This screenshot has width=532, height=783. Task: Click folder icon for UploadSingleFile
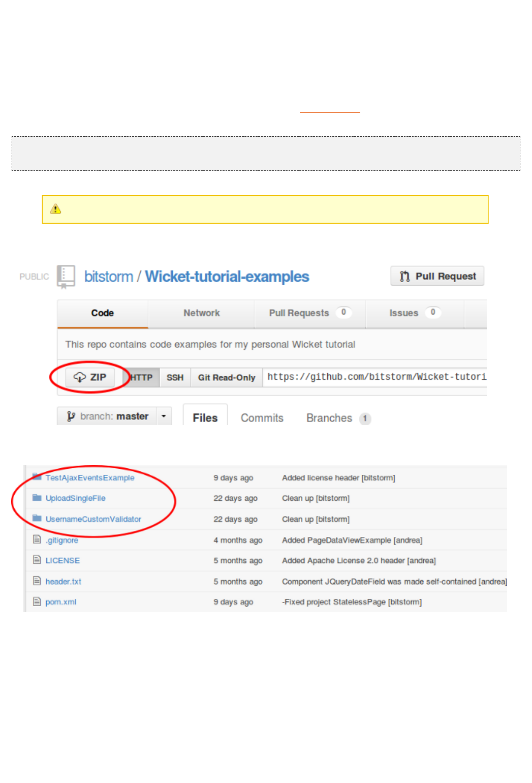[x=37, y=498]
